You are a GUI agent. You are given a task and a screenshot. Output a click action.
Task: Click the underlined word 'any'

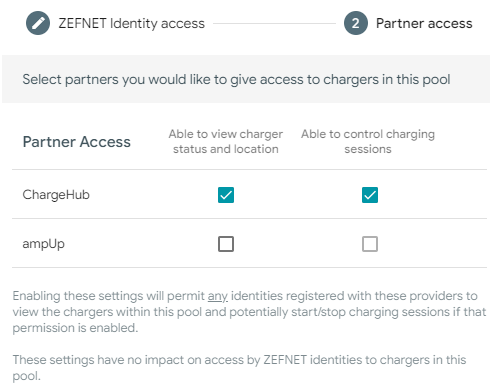218,296
